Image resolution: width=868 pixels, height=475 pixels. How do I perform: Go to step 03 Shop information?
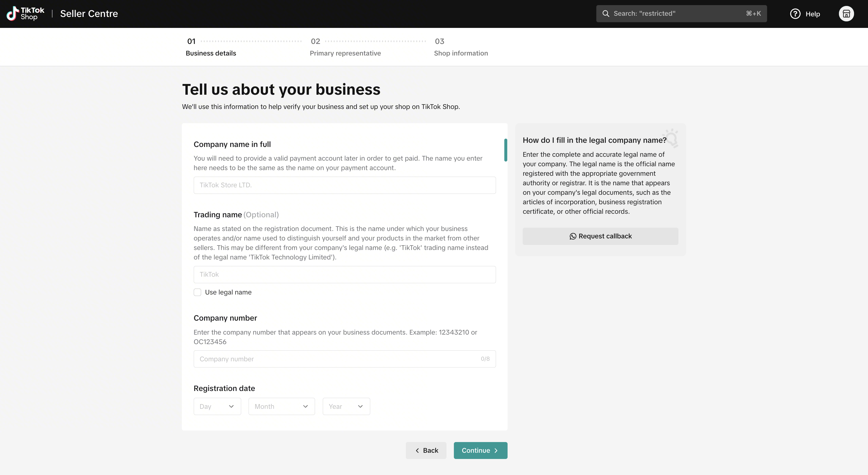click(461, 47)
